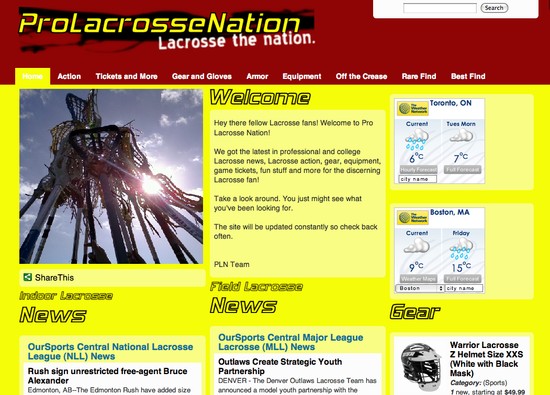The image size is (550, 395).
Task: Click Boston current cloud icon
Action: 417,245
